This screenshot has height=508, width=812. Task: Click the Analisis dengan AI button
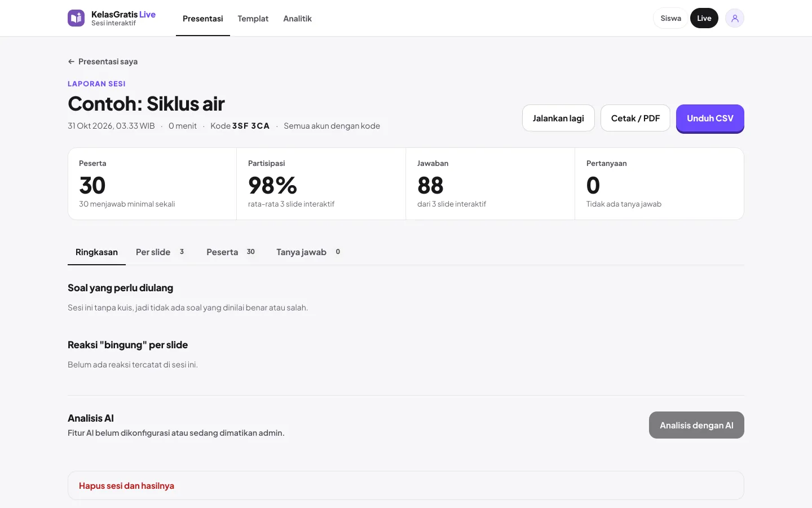[696, 425]
